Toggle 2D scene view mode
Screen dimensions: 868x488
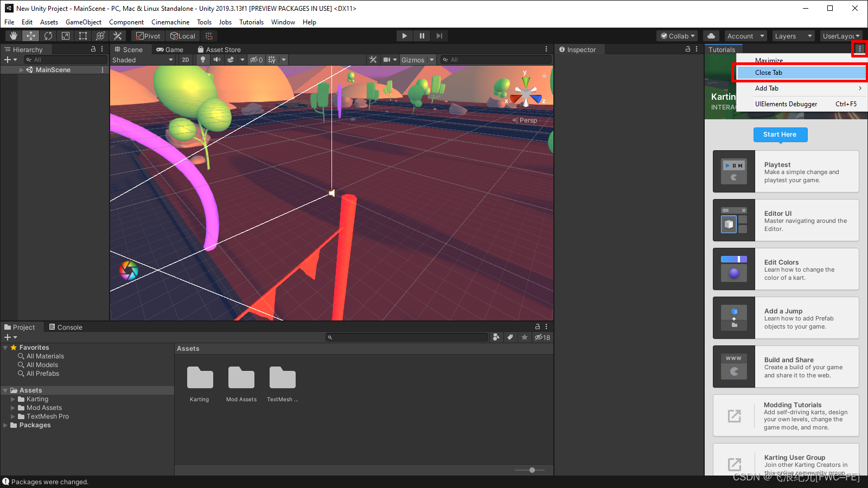click(x=186, y=60)
